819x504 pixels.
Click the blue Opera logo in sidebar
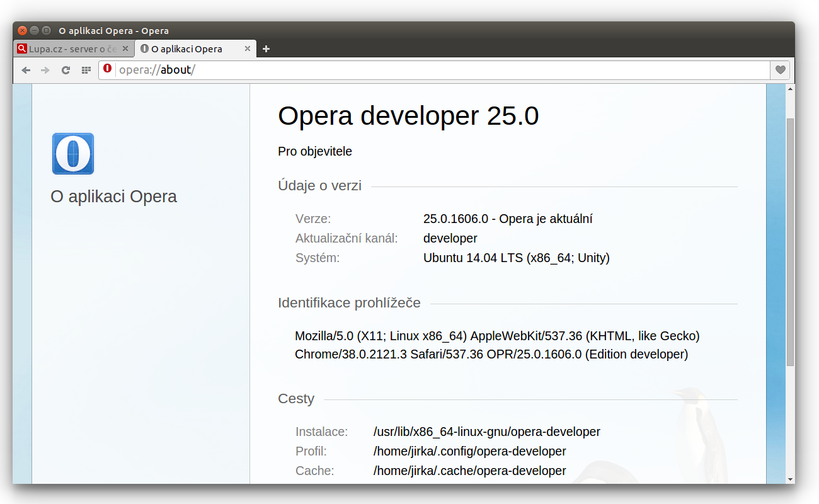73,154
